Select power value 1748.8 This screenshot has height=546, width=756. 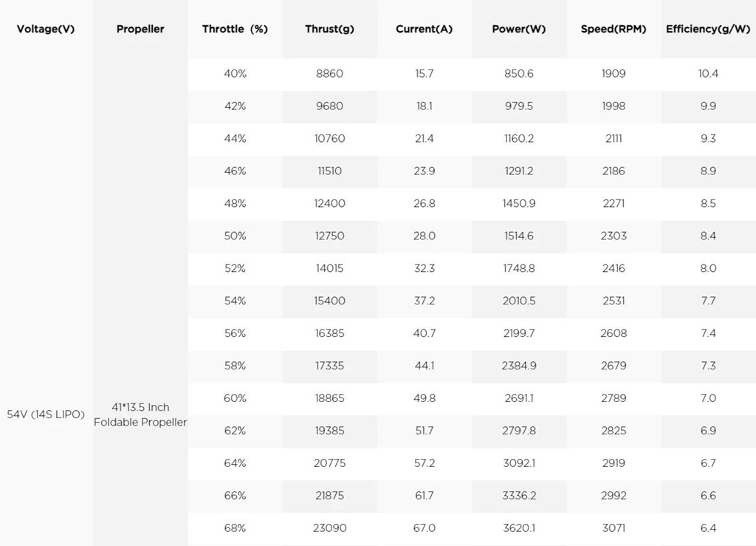[519, 268]
